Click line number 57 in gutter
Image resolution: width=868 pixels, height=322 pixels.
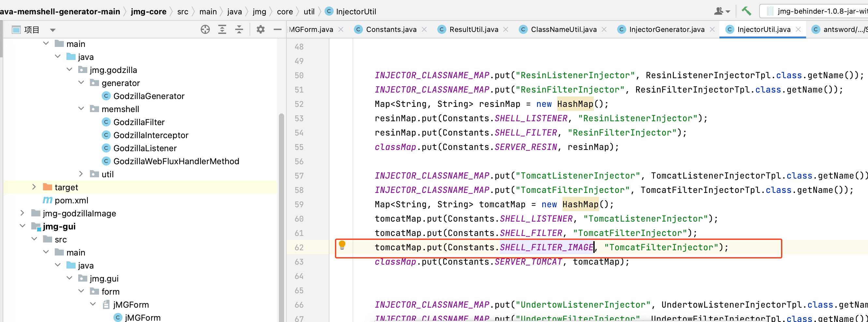[x=299, y=176]
